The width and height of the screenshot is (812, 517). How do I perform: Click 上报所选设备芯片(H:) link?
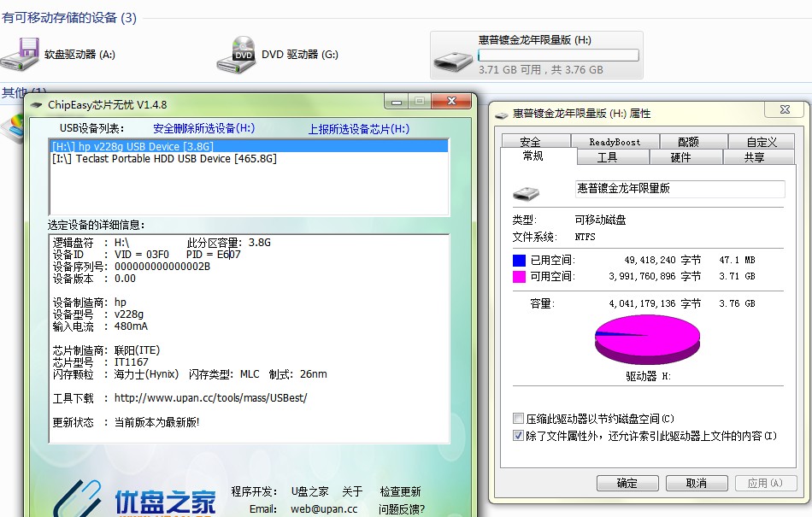(x=359, y=129)
